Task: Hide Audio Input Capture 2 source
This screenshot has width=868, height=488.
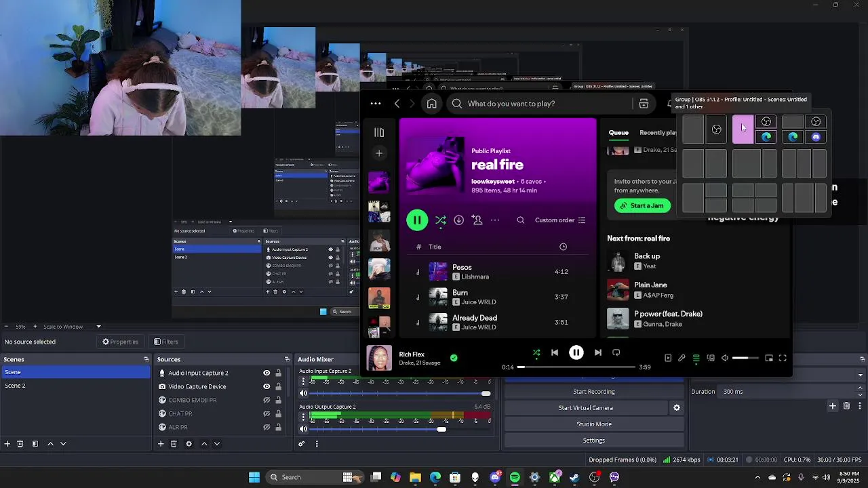Action: [x=267, y=373]
